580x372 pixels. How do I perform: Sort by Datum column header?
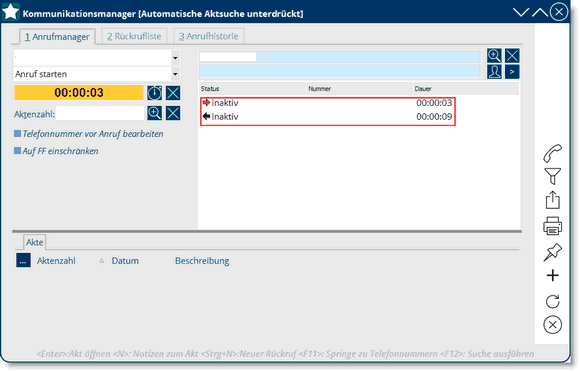click(x=125, y=261)
